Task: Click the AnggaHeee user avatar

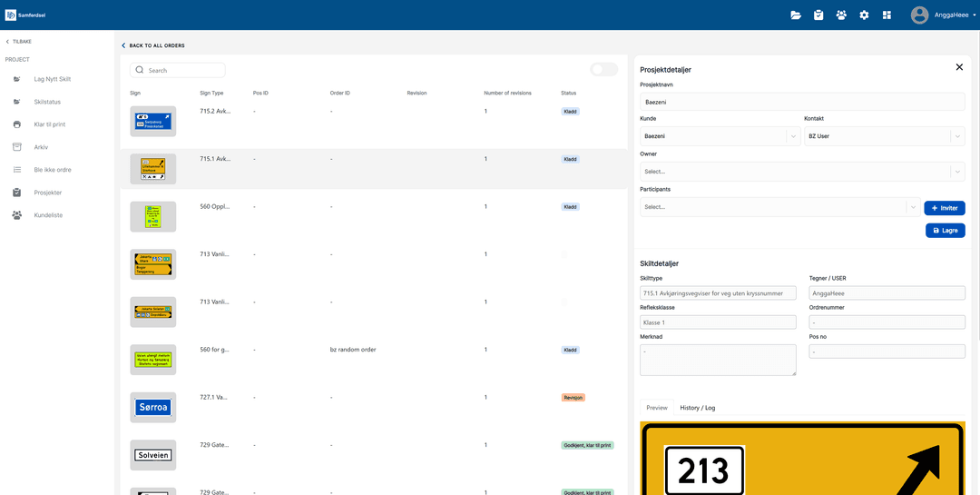Action: coord(919,15)
